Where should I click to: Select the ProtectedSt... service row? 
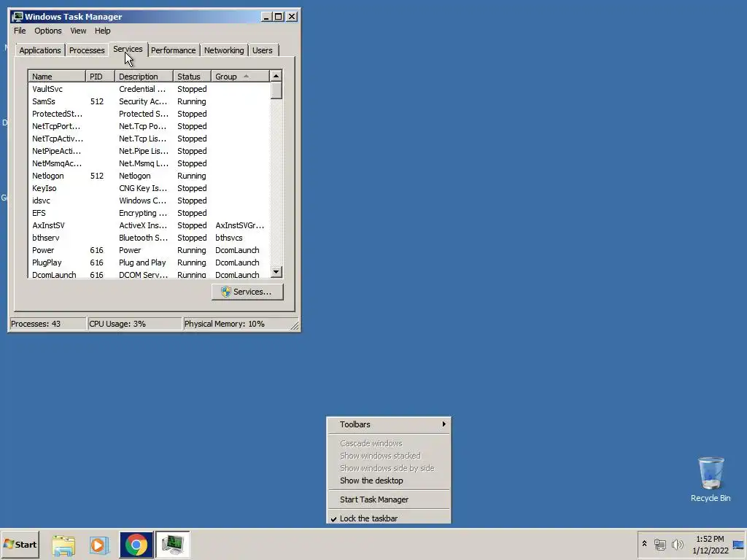click(x=149, y=114)
